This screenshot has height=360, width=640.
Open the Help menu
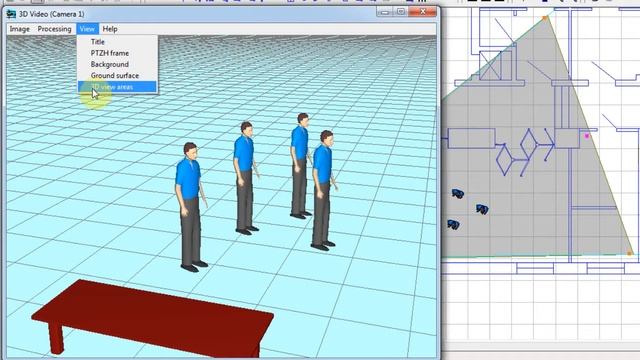click(x=110, y=29)
